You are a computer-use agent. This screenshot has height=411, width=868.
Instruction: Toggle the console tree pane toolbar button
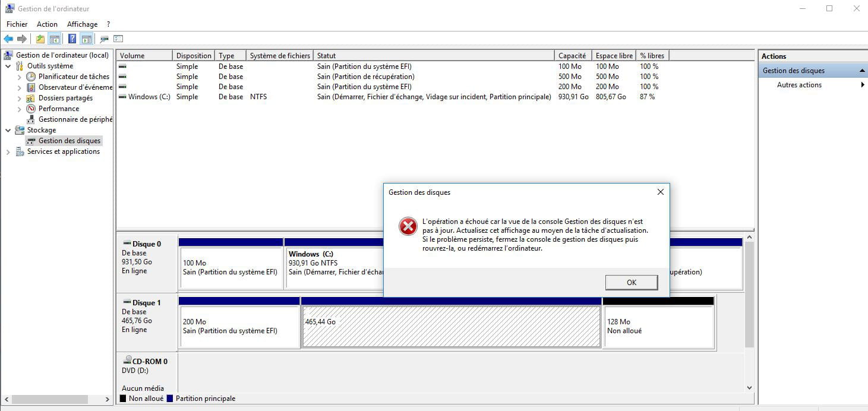[55, 39]
